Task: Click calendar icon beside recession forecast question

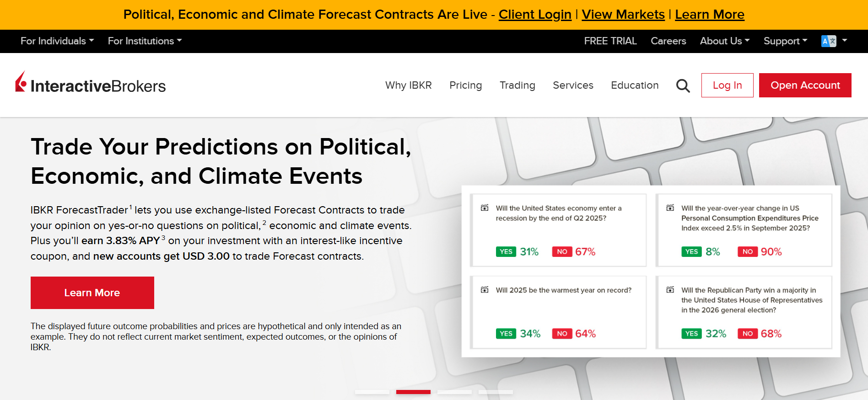Action: (485, 208)
